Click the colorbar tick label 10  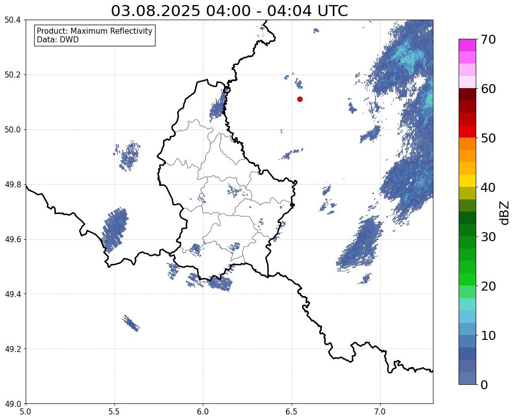(488, 335)
